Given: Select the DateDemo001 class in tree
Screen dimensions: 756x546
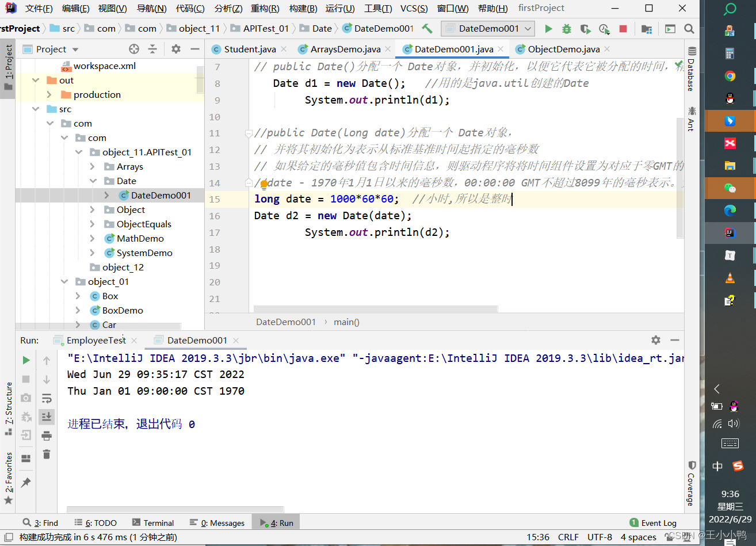Looking at the screenshot, I should (161, 195).
